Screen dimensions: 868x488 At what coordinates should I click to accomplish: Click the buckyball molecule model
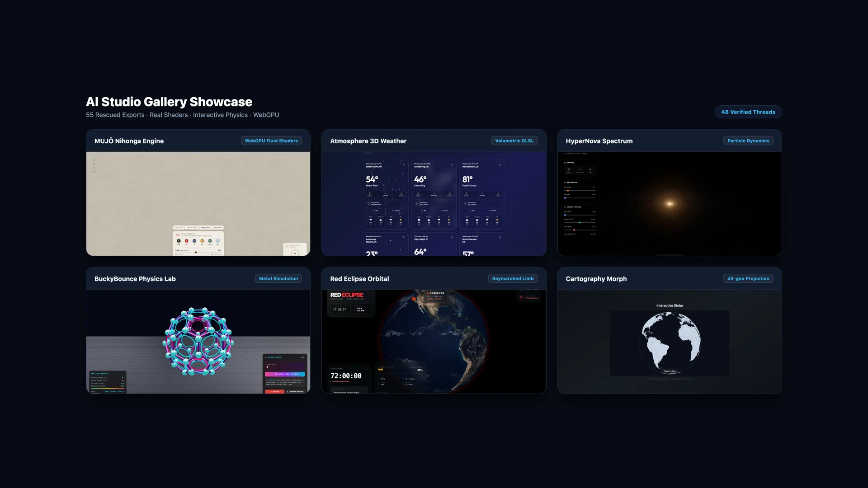click(x=198, y=342)
